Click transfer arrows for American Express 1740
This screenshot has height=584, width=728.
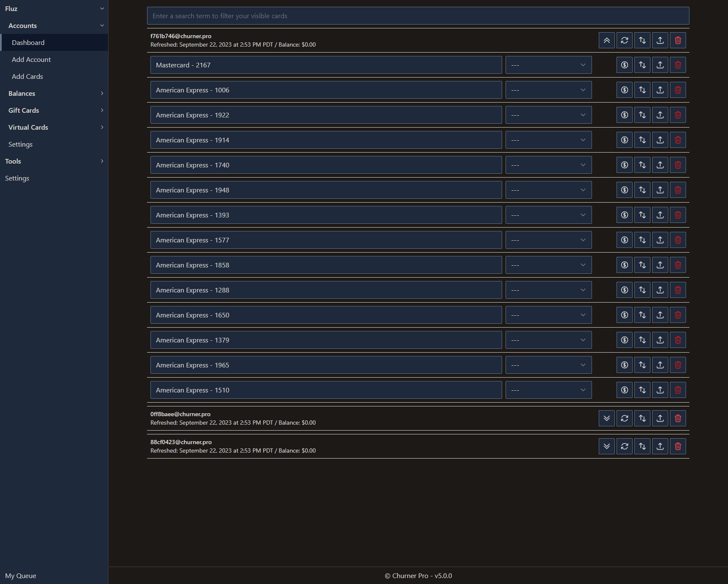[642, 165]
